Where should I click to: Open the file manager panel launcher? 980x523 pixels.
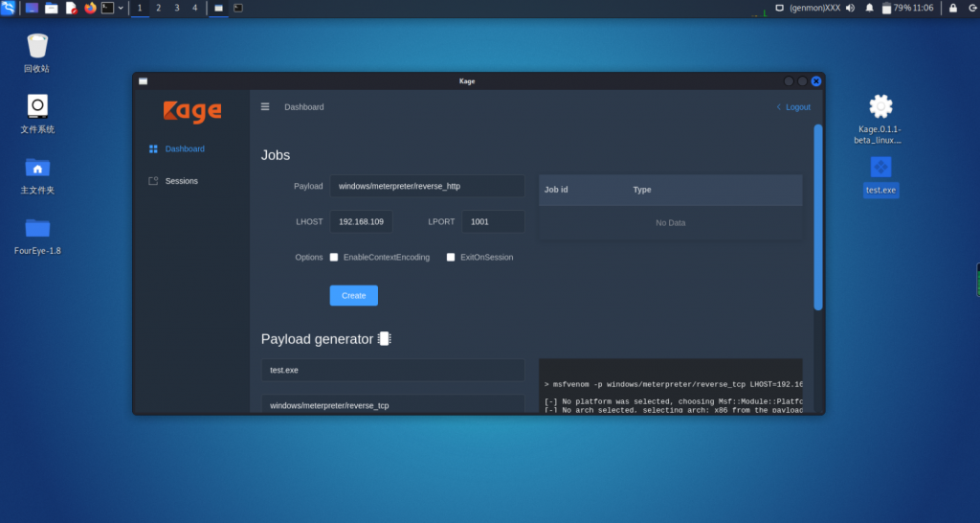coord(52,8)
